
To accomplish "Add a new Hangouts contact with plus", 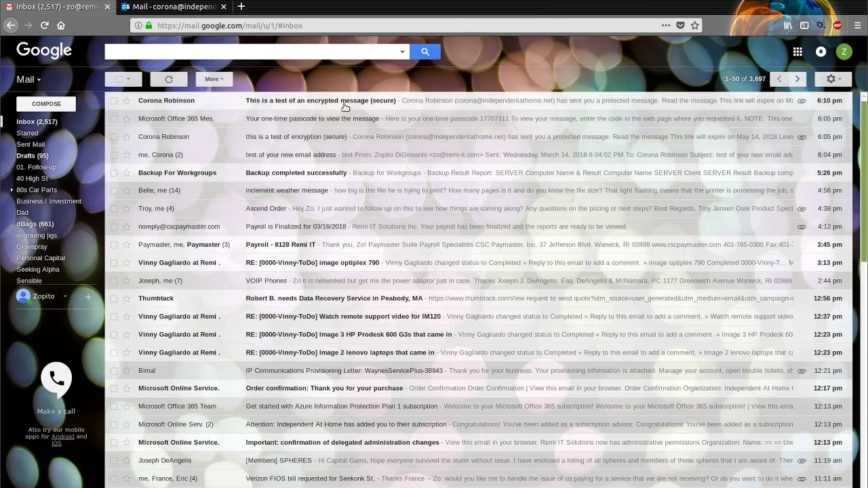I will pos(88,297).
